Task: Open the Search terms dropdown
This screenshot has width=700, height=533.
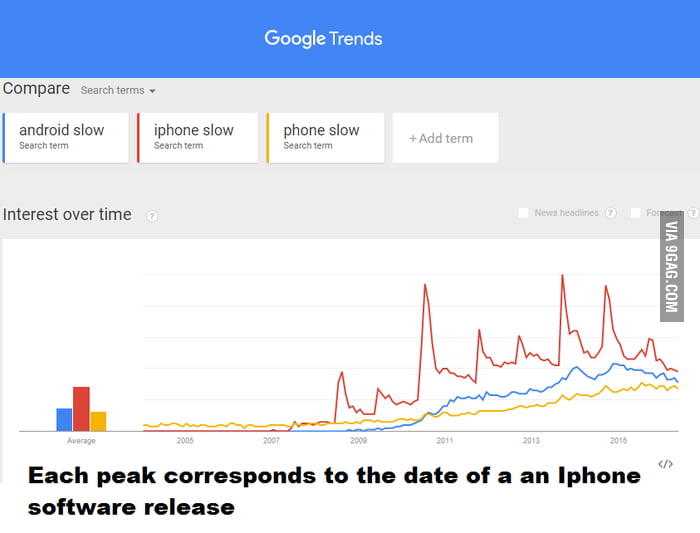Action: (x=118, y=90)
